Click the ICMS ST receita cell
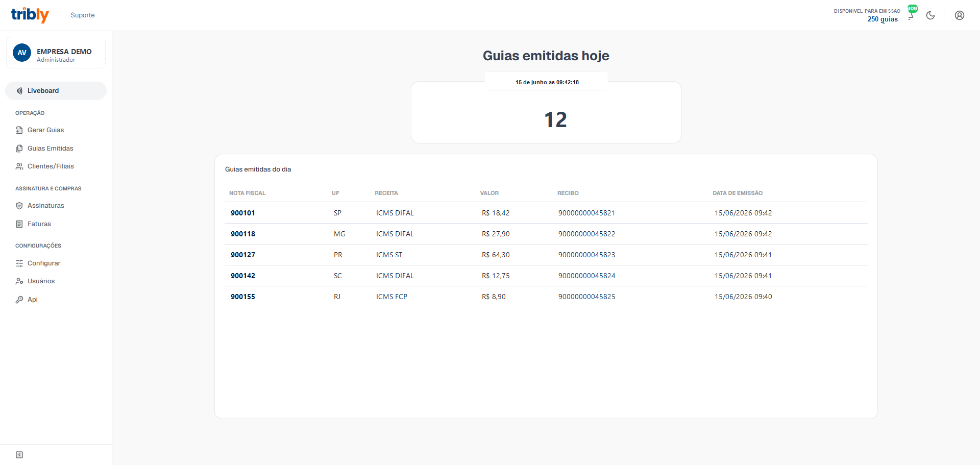Viewport: 980px width, 465px height. (x=389, y=255)
